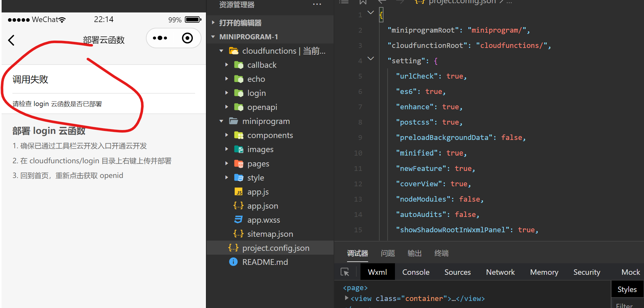Viewport: 644px width, 308px height.
Task: Click the CSS icon of app.wxss
Action: (239, 220)
